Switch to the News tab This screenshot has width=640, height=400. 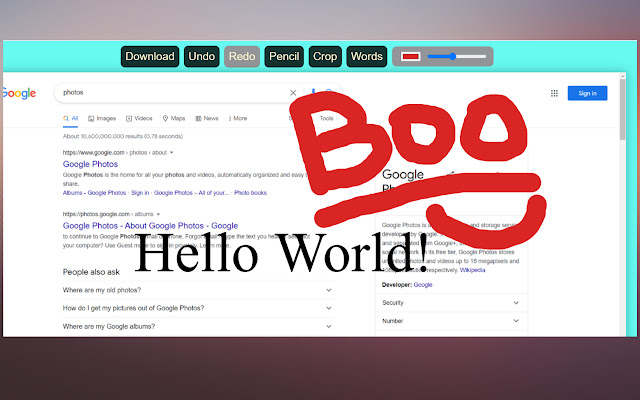click(207, 118)
